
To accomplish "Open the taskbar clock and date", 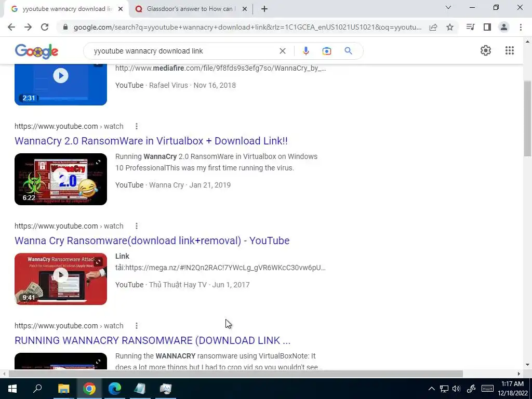I will coord(512,389).
